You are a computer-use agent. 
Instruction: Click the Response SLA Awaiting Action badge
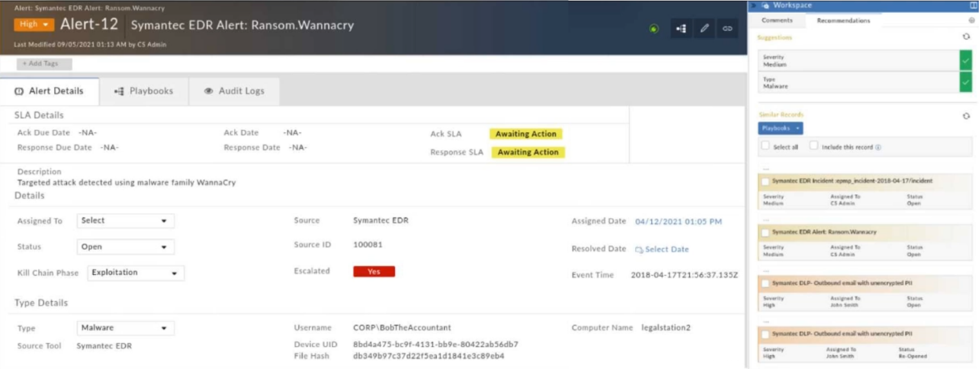click(x=528, y=153)
